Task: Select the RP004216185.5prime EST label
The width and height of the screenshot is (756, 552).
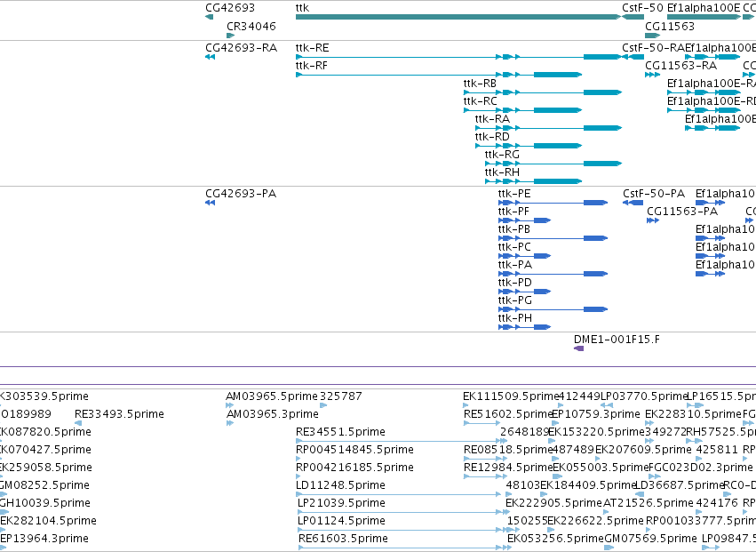Action: pyautogui.click(x=354, y=468)
